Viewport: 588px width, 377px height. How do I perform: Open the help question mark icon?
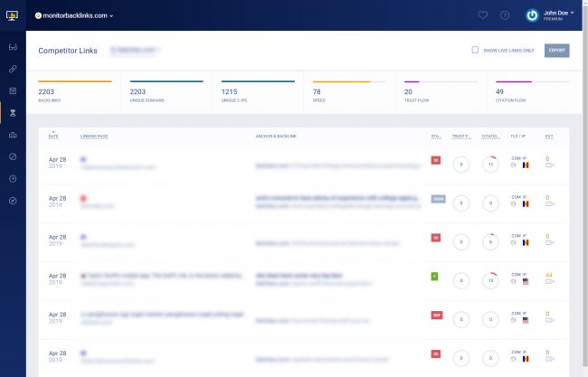pos(505,15)
